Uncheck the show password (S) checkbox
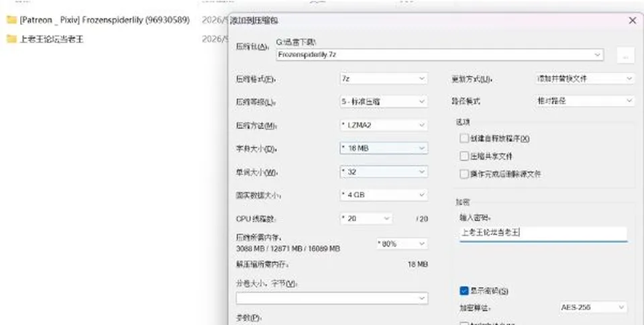The width and height of the screenshot is (644, 325). pos(464,291)
